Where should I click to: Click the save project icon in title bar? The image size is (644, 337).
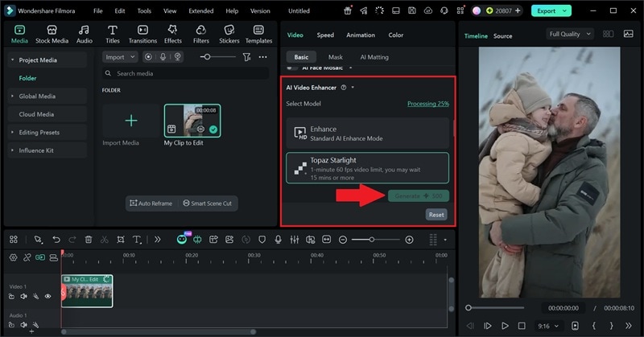click(412, 11)
